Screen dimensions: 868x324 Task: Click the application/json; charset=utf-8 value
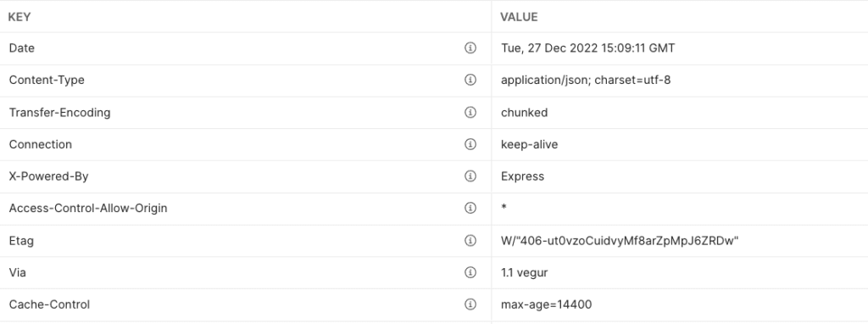[586, 80]
